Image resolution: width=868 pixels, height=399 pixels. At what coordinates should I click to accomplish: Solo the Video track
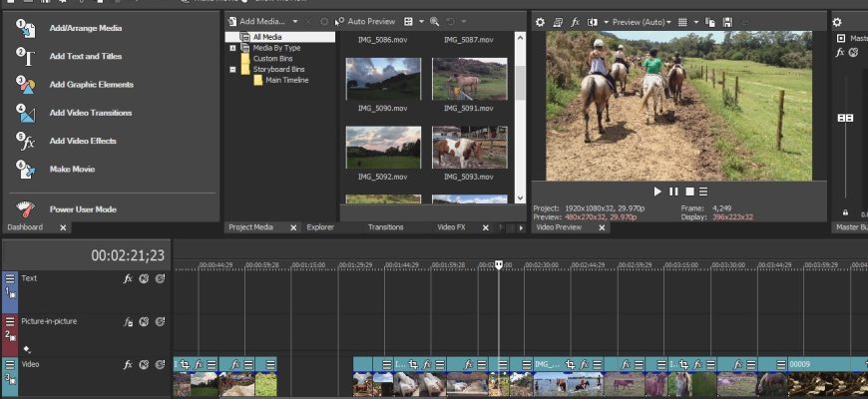pos(160,365)
